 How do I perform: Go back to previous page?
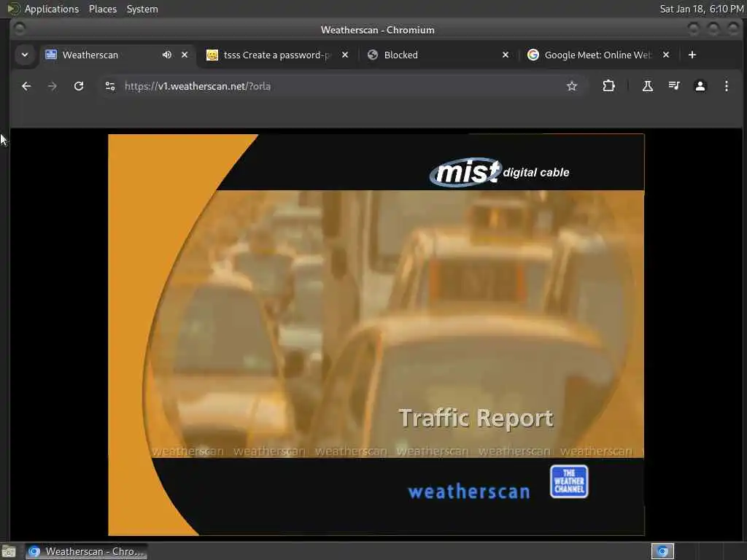(26, 86)
